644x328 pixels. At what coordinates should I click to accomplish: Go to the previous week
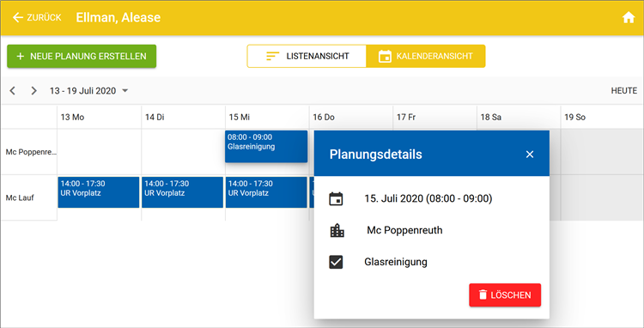(12, 91)
